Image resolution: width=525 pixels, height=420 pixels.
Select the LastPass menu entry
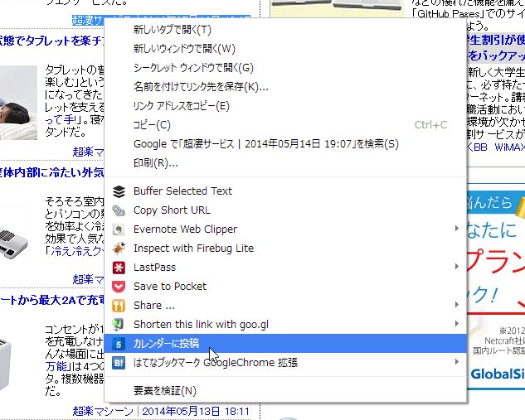click(285, 268)
